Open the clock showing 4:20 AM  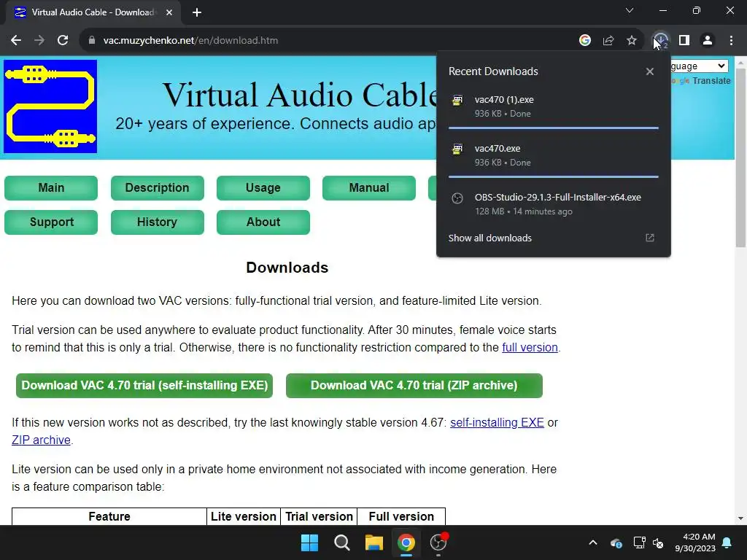click(x=695, y=542)
